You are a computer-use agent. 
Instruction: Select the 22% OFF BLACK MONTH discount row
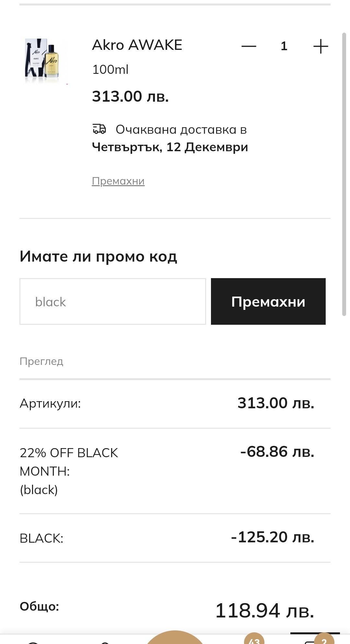[69, 471]
